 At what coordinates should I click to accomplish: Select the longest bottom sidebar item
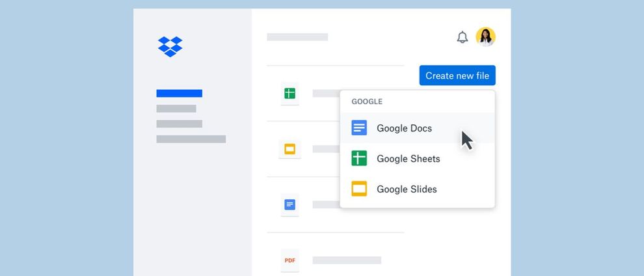191,139
